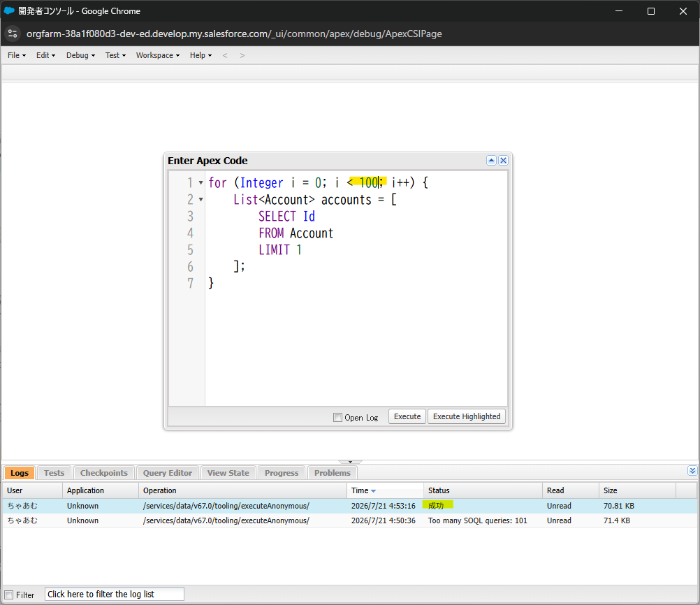Screen dimensions: 700x605
Task: Click the URL in the address bar
Action: [234, 34]
